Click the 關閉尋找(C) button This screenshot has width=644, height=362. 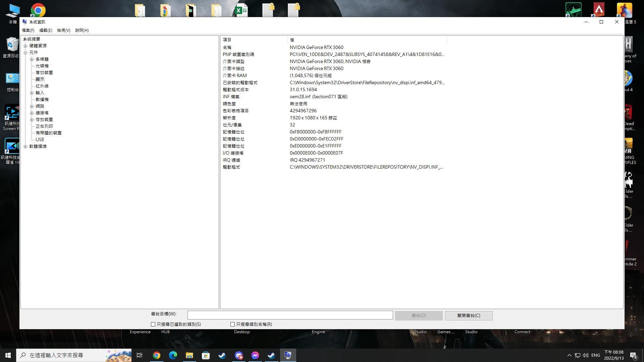[469, 316]
